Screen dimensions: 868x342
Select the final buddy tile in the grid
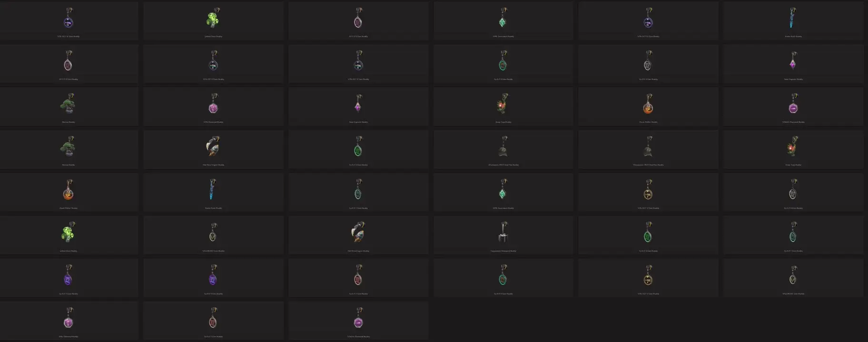coord(358,320)
